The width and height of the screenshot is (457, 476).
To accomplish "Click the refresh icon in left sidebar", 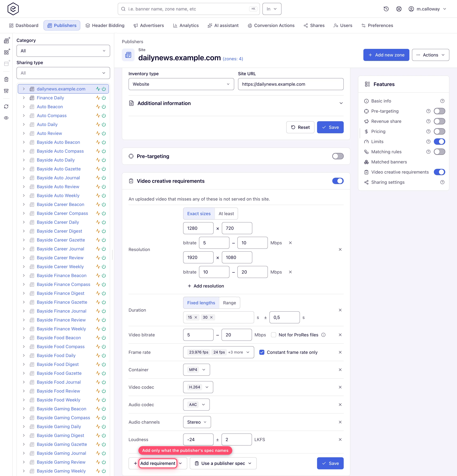I will 6,107.
